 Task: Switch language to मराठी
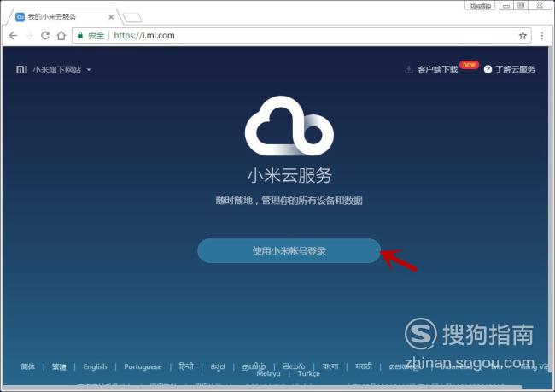click(x=364, y=366)
